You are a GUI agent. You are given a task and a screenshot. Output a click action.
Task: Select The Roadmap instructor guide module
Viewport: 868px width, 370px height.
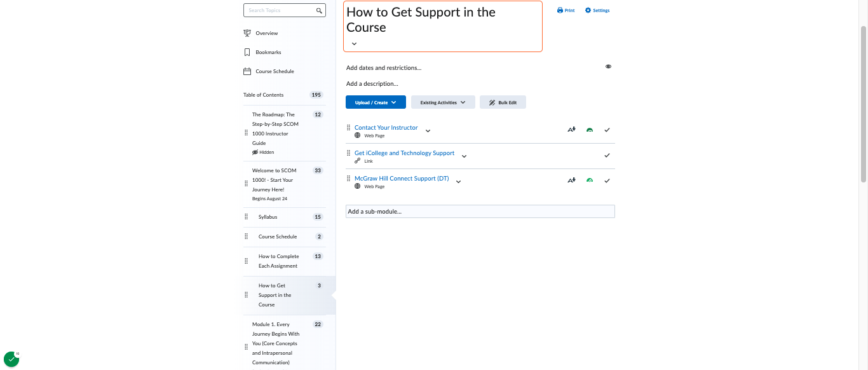pyautogui.click(x=275, y=129)
